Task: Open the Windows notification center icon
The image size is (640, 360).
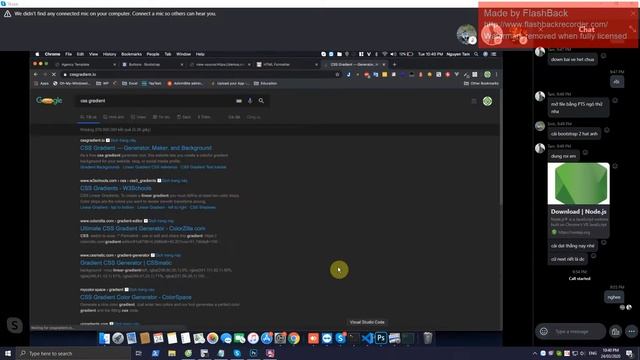Action: pos(629,353)
